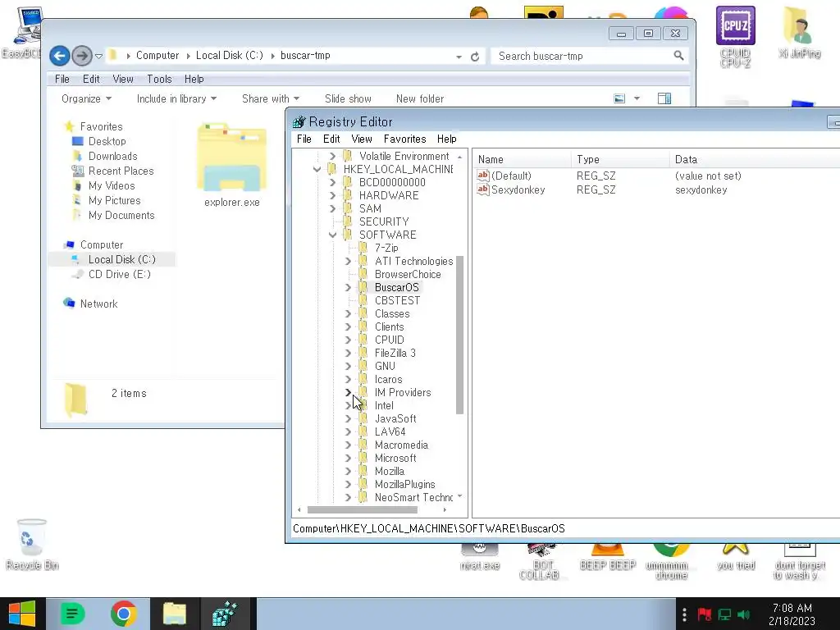Expand the BuscarOS key chevron
The height and width of the screenshot is (630, 840).
(348, 288)
